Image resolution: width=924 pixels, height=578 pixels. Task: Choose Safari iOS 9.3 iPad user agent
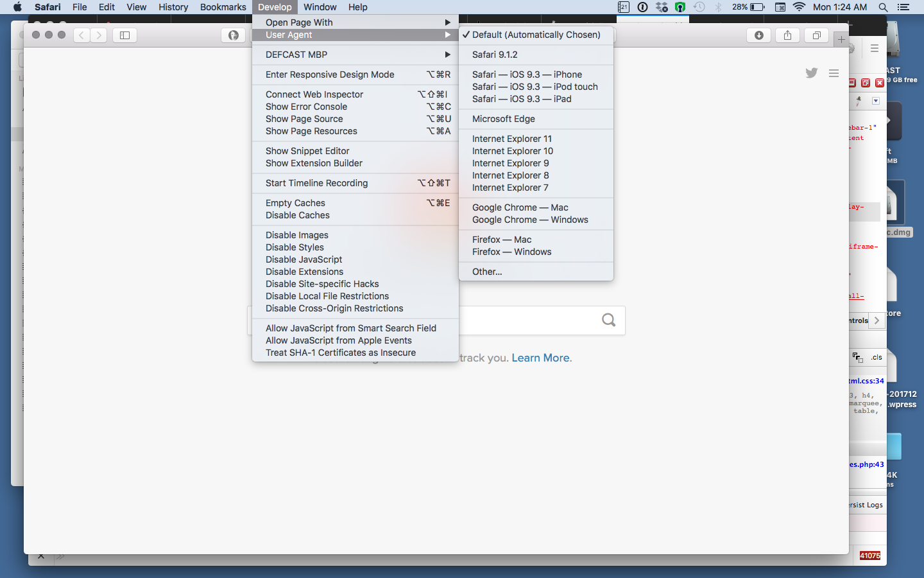coord(536,99)
